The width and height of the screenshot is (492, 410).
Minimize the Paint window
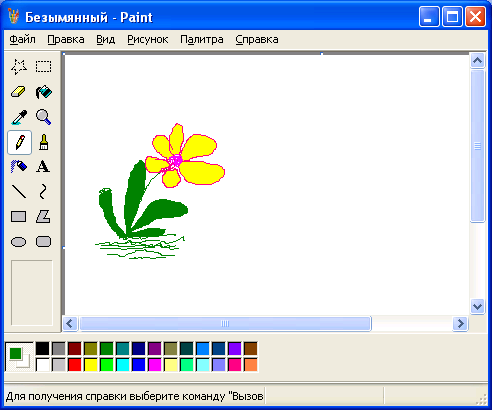[x=429, y=16]
